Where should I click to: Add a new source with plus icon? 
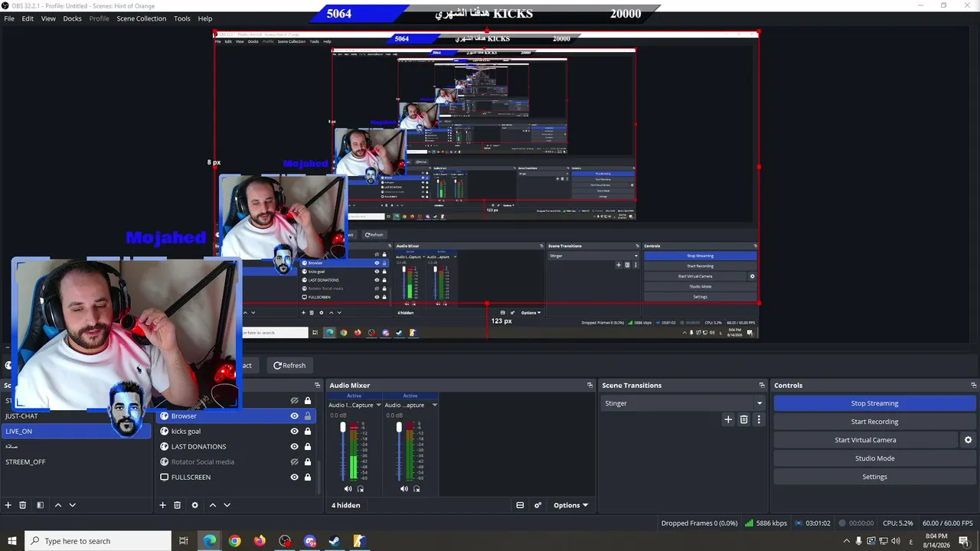(162, 505)
